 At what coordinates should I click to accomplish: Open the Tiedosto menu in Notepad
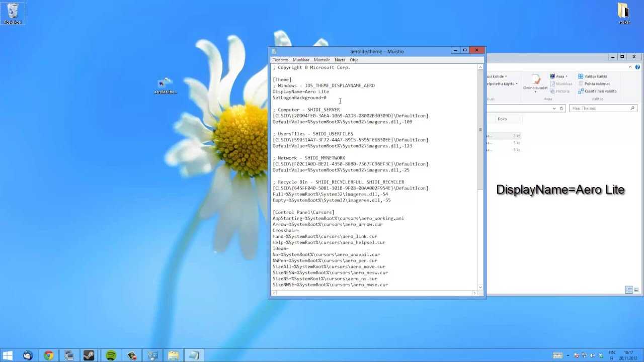pos(280,60)
